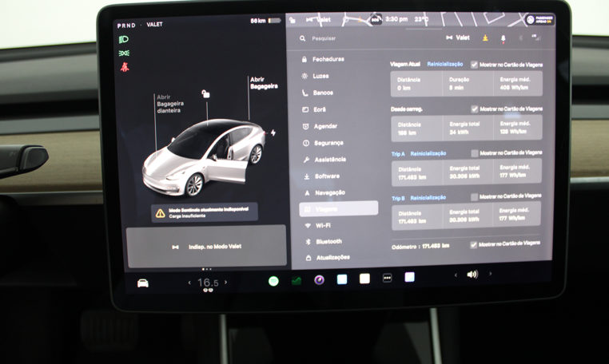
Task: Reset Trip B via Reinicialização link
Action: point(428,198)
